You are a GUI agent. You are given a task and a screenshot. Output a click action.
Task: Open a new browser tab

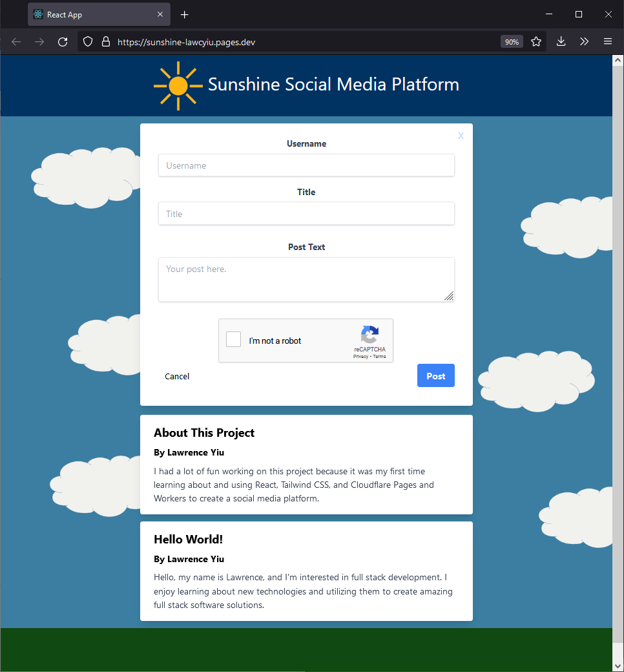(184, 14)
